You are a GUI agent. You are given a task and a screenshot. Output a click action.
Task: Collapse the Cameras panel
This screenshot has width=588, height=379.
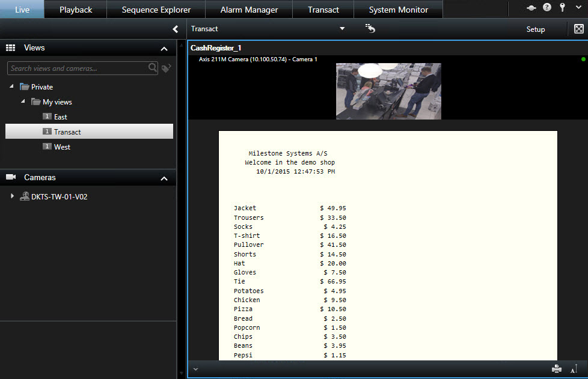[x=164, y=178]
